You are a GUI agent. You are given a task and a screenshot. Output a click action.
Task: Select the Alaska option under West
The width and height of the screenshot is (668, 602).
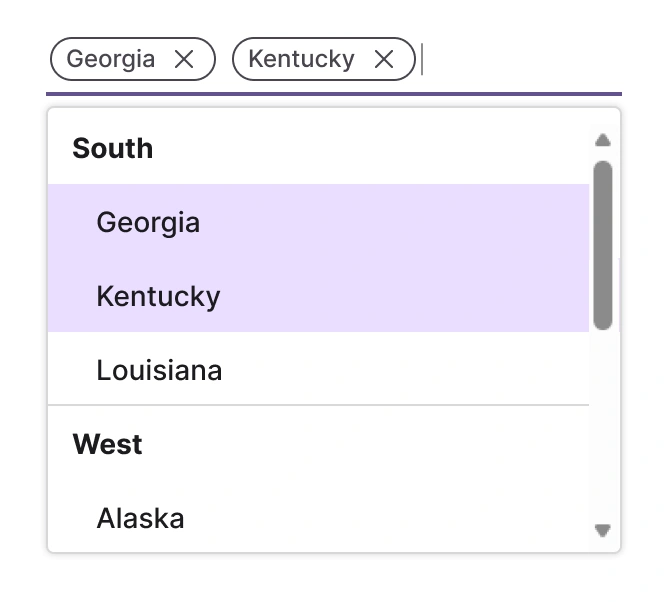pos(140,518)
